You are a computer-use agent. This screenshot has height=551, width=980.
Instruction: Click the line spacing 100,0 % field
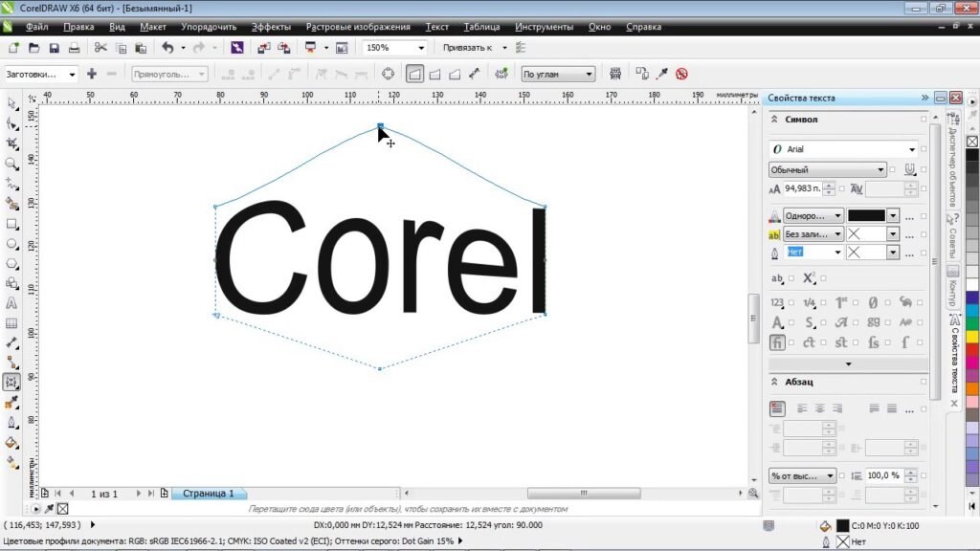(883, 475)
